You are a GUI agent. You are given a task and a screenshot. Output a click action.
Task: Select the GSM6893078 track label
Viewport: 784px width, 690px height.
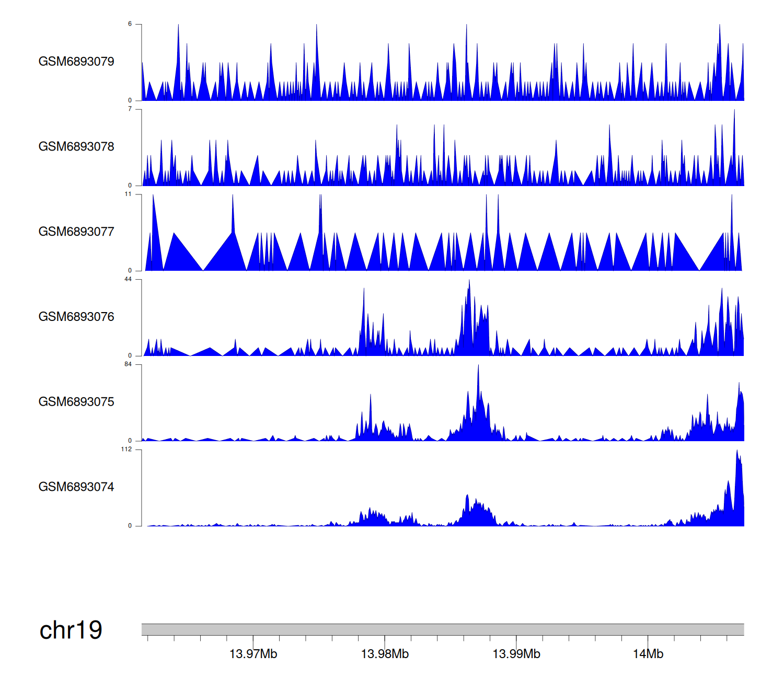coord(76,147)
